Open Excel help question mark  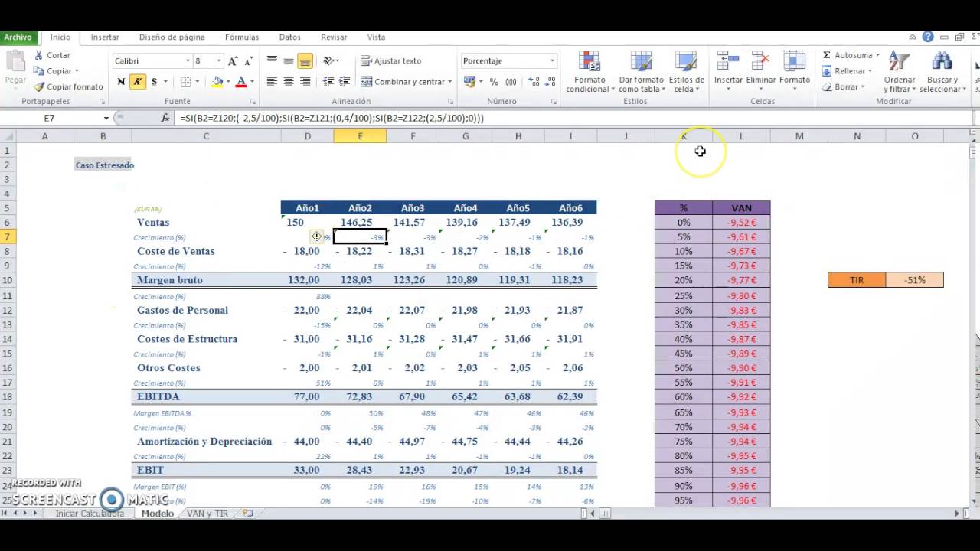click(928, 37)
